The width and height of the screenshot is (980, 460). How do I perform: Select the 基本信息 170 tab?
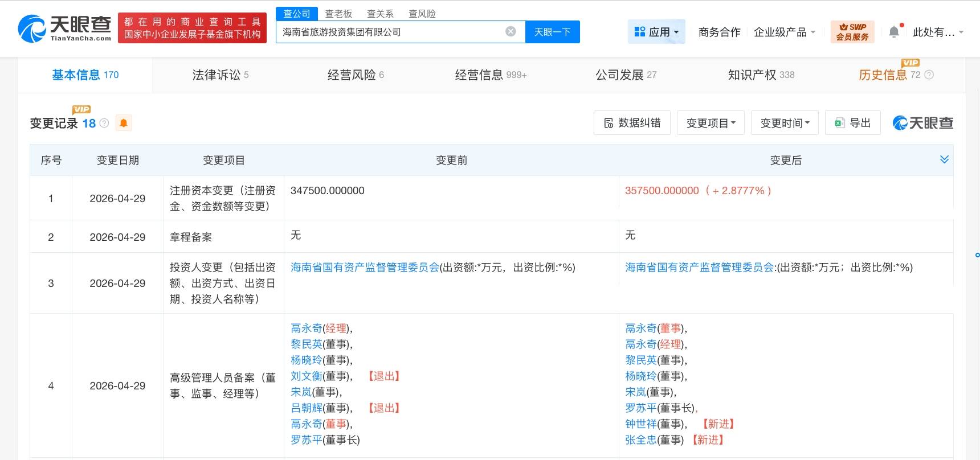(x=85, y=75)
